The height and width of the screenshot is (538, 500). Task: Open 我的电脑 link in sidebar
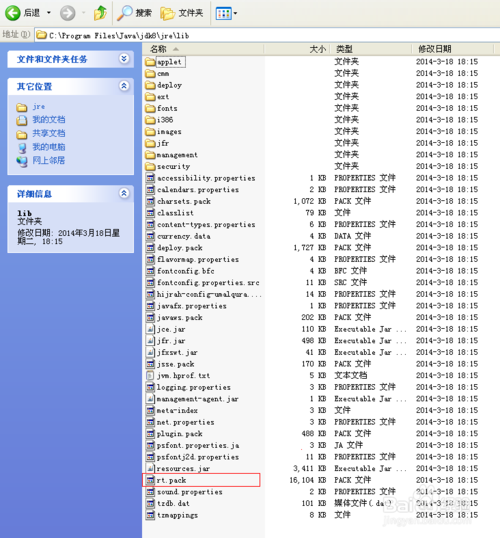point(49,147)
